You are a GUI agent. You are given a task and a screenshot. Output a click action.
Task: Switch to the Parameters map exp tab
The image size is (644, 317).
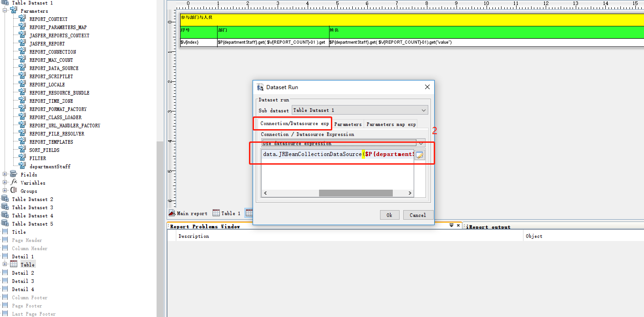coord(391,124)
